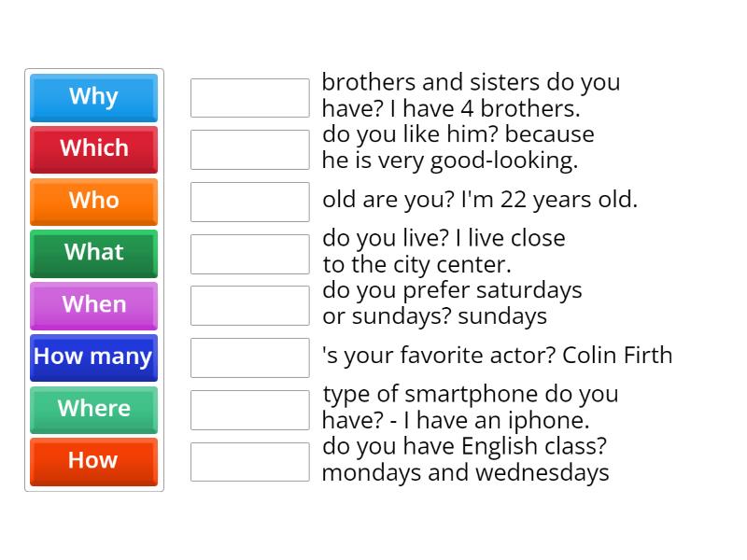Pick the red "Which" word tile
Viewport: 747px width, 560px height.
click(x=93, y=149)
